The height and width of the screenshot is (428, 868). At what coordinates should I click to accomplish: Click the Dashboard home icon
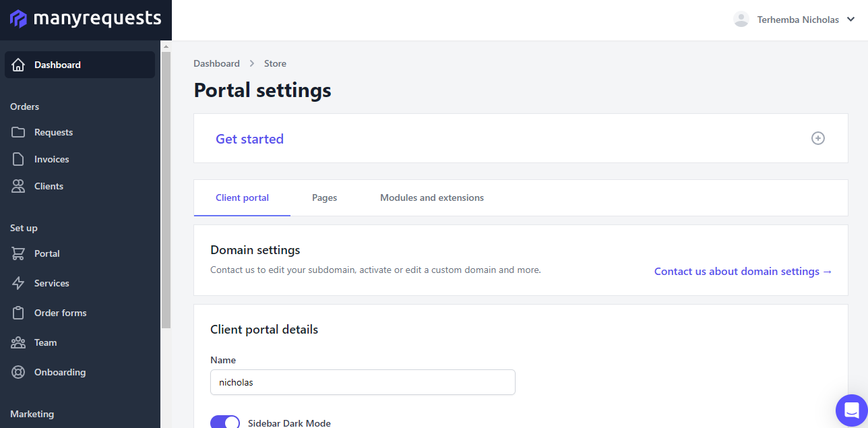click(x=18, y=64)
